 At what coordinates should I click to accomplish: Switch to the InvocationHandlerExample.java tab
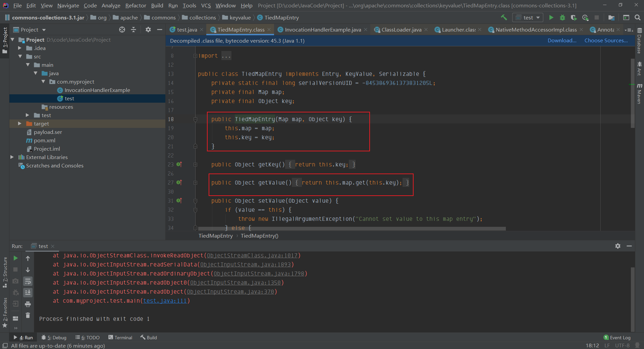point(323,30)
